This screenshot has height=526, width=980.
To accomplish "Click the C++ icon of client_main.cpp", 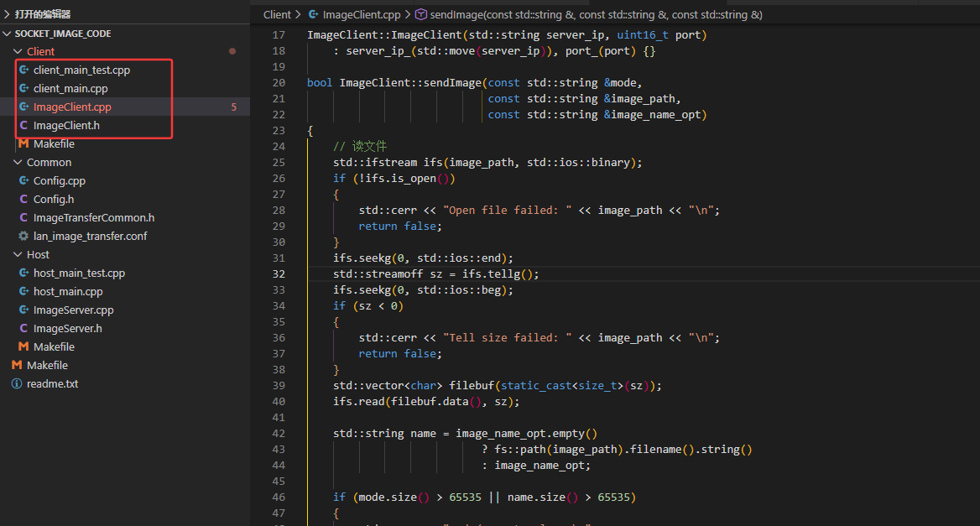I will (23, 88).
